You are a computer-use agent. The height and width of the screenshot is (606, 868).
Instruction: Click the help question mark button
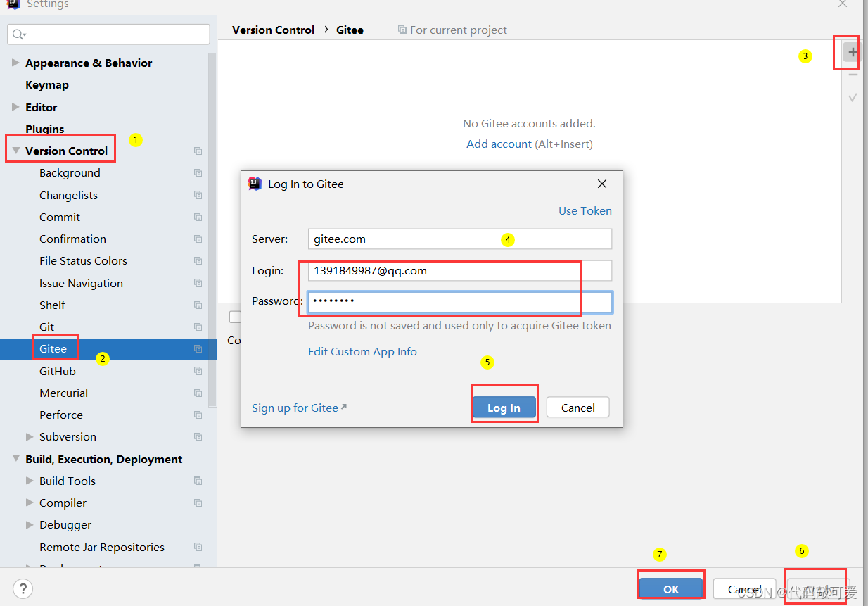[x=23, y=588]
